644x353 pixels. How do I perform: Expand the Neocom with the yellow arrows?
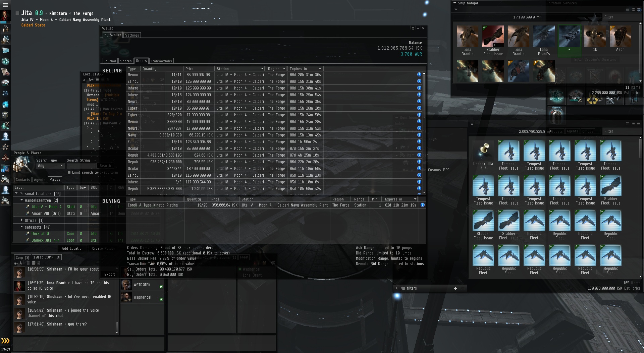(x=5, y=341)
